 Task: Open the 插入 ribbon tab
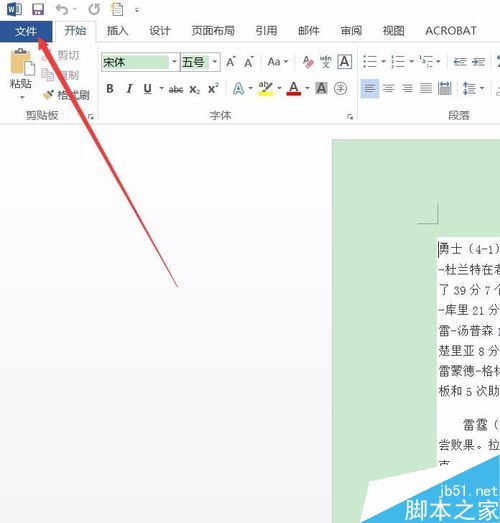click(x=117, y=31)
